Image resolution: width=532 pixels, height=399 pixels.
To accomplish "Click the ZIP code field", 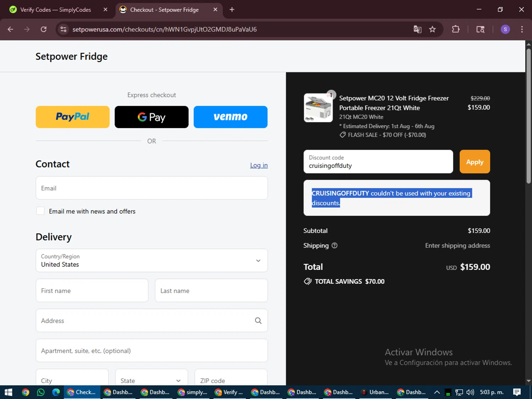I will pyautogui.click(x=231, y=377).
